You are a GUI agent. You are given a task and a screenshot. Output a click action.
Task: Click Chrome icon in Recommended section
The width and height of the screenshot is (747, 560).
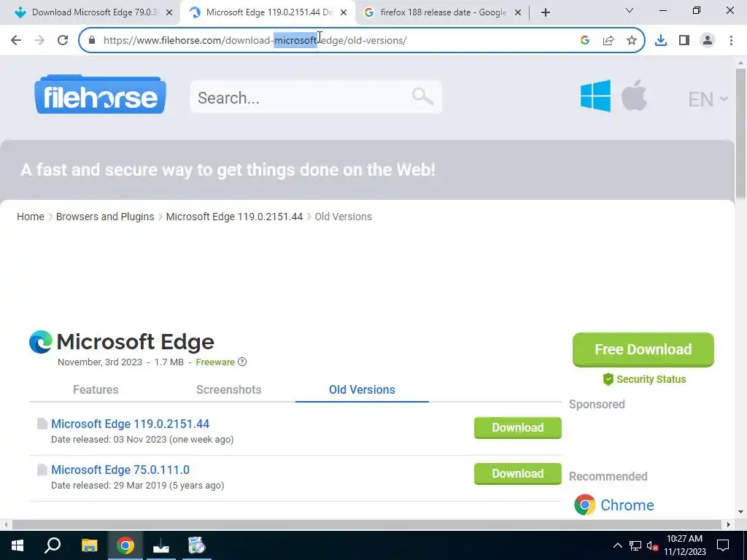584,505
